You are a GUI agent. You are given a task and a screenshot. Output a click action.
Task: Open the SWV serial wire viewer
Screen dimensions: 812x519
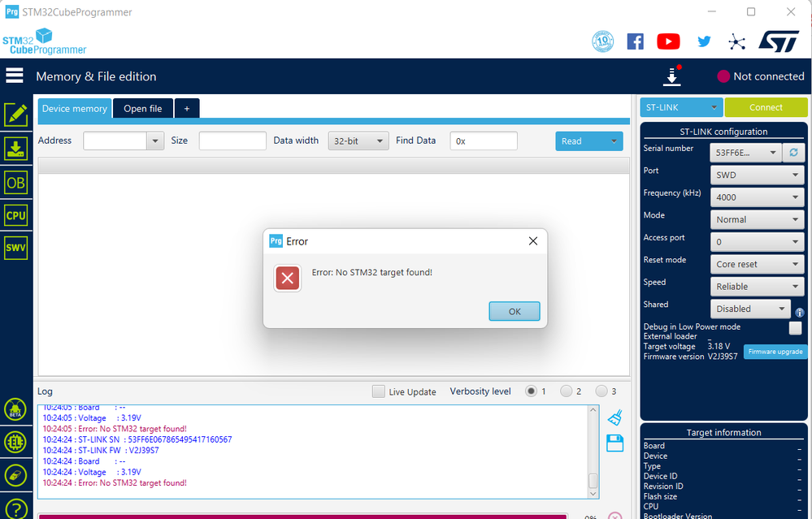16,248
